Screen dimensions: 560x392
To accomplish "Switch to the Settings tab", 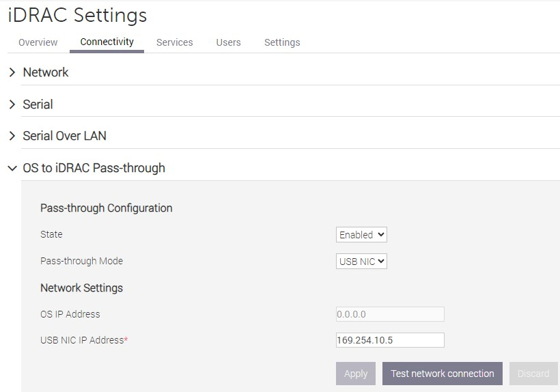I will [282, 42].
